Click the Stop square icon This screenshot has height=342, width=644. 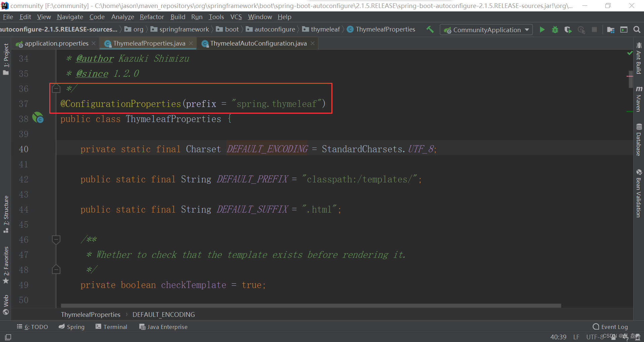[594, 30]
